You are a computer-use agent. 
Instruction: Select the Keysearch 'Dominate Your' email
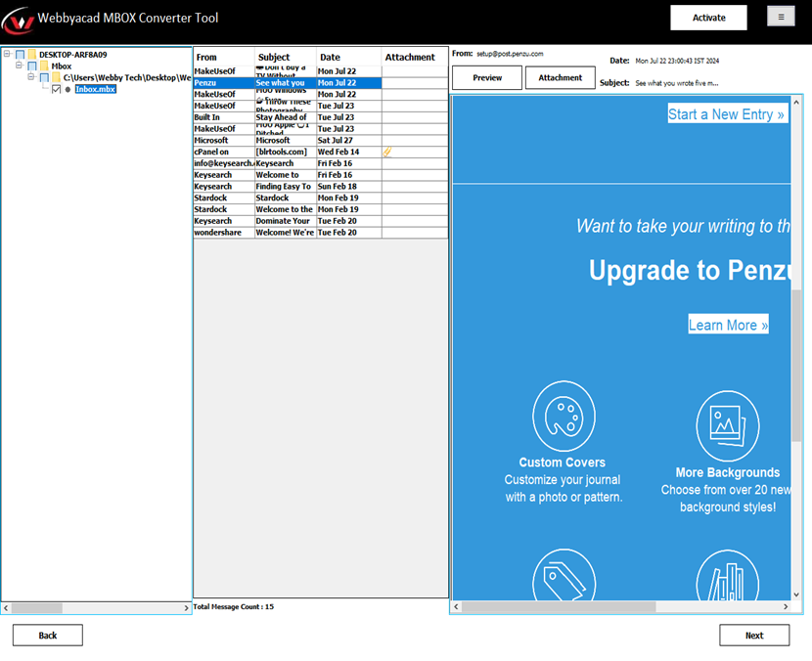coord(321,221)
